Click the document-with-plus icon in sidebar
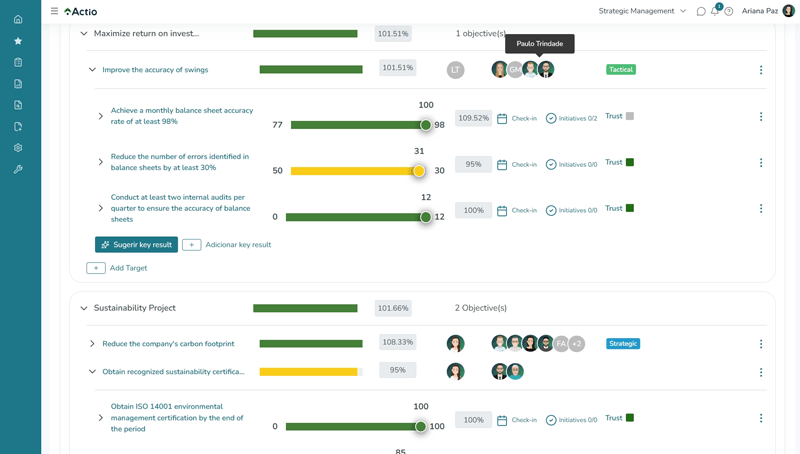The image size is (800, 454). click(18, 105)
